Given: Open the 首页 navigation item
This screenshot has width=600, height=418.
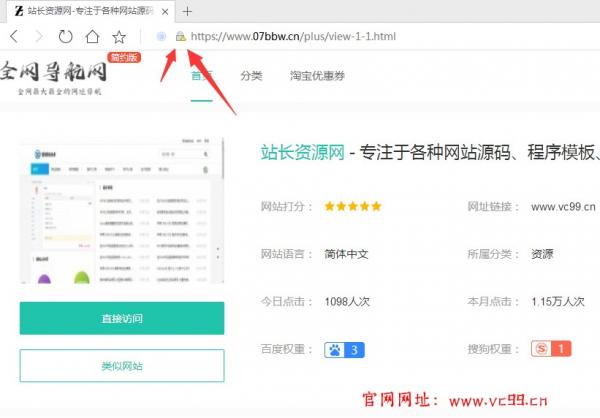Looking at the screenshot, I should [x=202, y=76].
